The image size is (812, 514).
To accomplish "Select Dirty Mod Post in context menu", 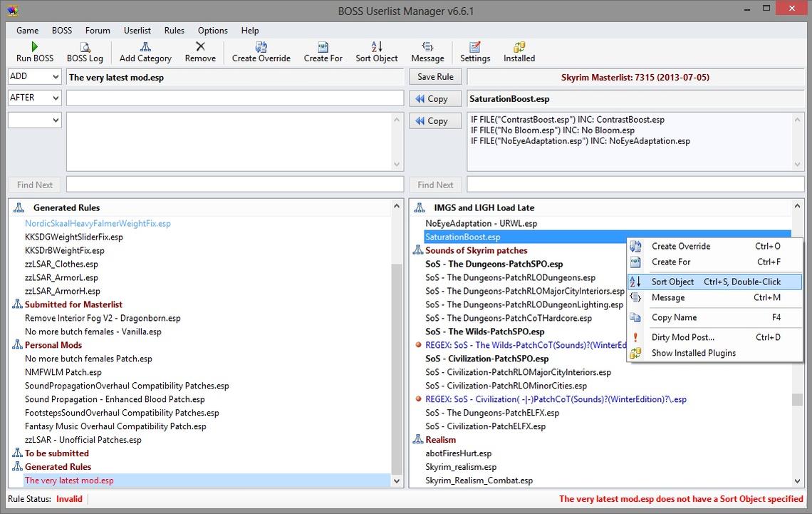I will [x=682, y=337].
